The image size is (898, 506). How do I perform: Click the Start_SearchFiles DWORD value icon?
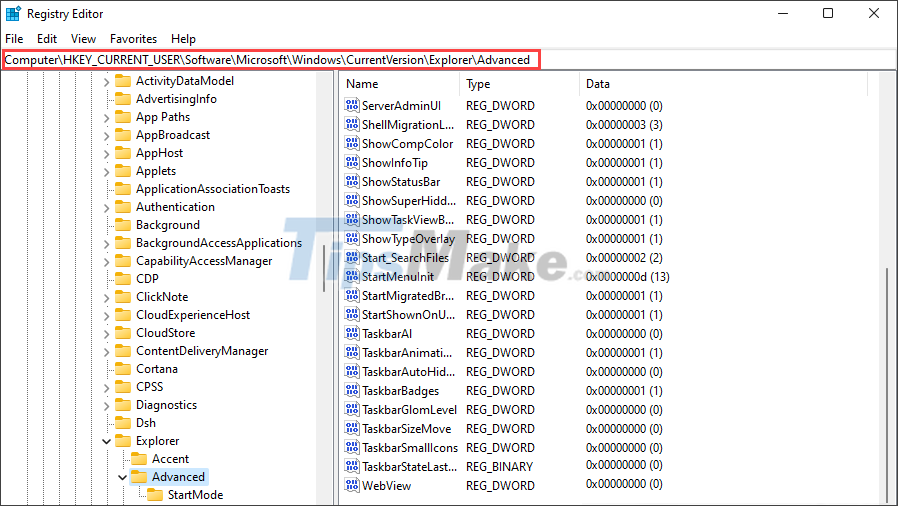click(352, 258)
